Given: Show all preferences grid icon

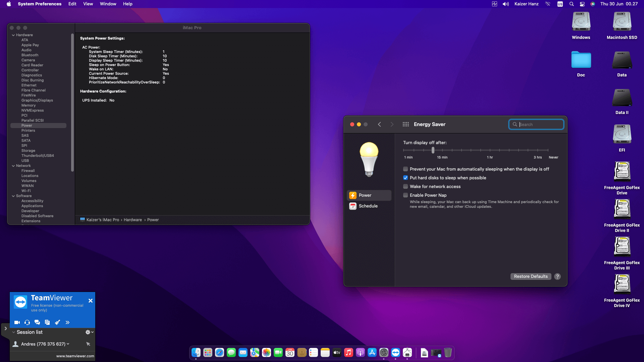Looking at the screenshot, I should [406, 124].
